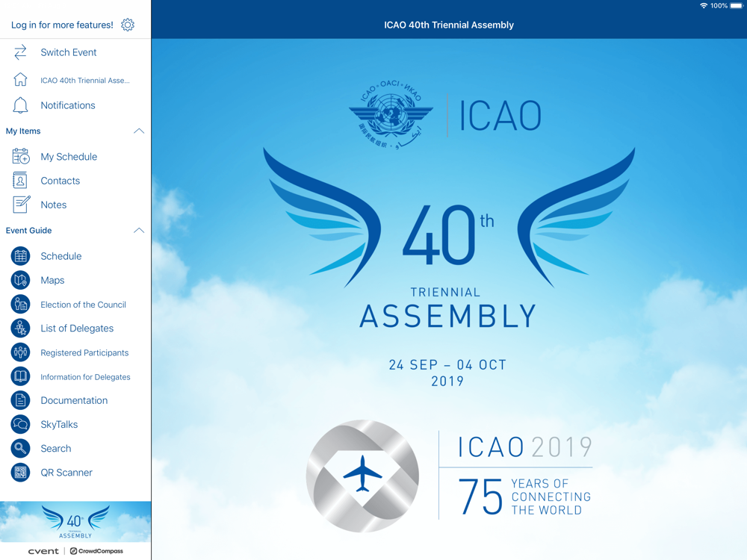Click the Schedule round calendar icon

(20, 256)
